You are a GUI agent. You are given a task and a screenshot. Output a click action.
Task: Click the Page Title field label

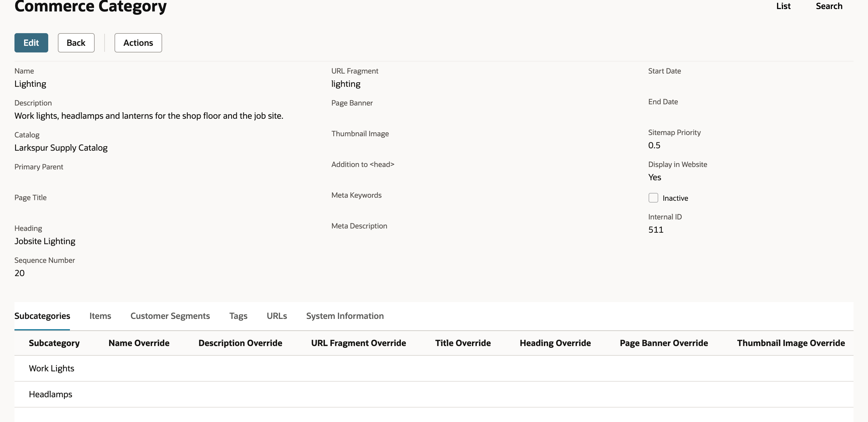tap(30, 197)
